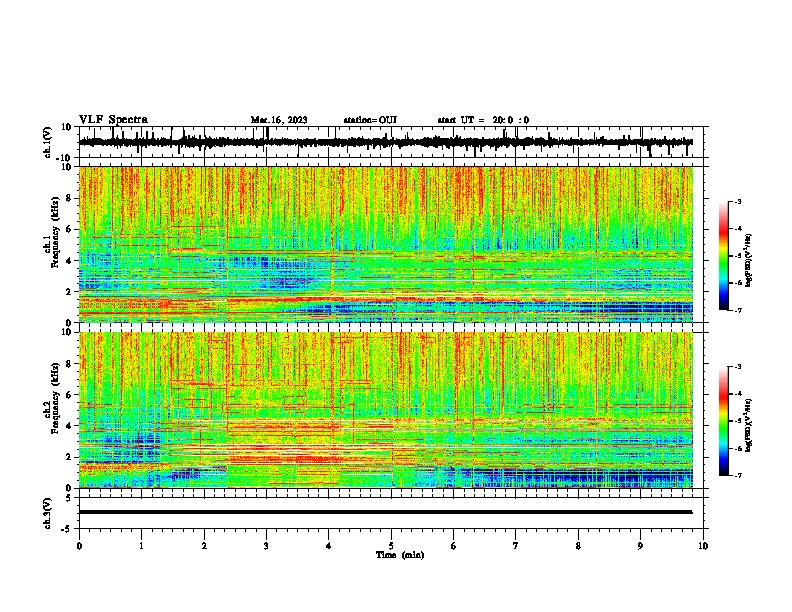
Task: Click the "6" kHz tick of ch.2 spectrogram
Action: tap(69, 395)
